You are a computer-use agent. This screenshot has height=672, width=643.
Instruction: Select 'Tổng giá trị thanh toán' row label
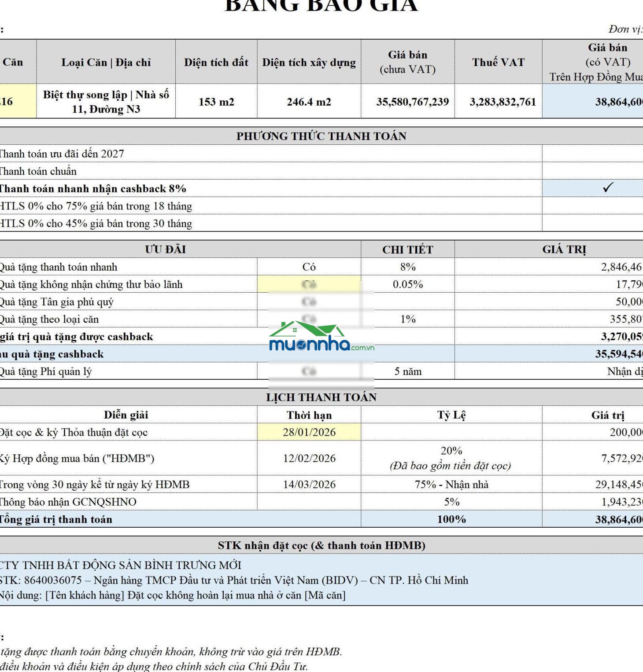point(56,519)
